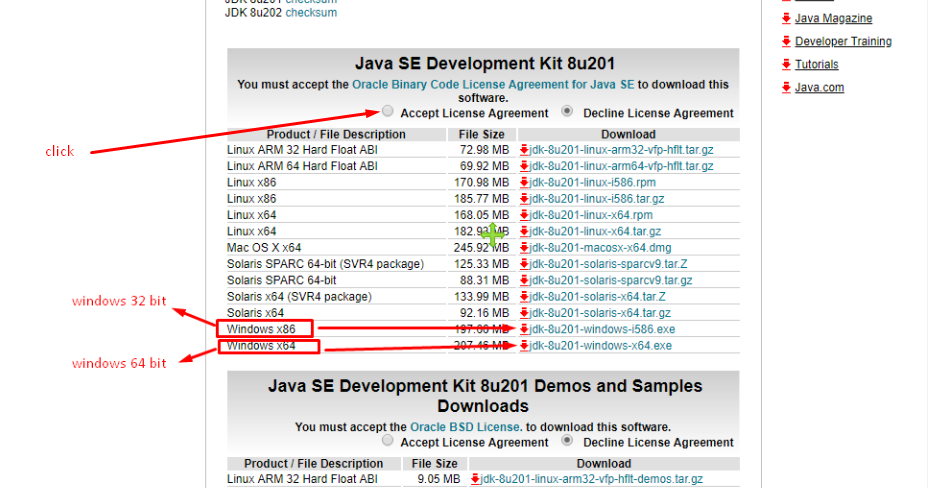Open Developer Training sidebar link
Viewport: 928px width, 488px height.
tap(843, 41)
